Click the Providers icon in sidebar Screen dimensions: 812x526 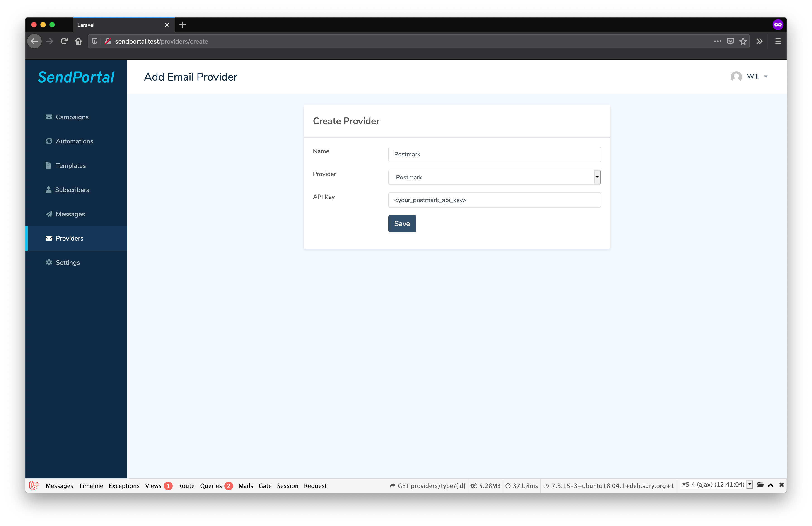[49, 238]
